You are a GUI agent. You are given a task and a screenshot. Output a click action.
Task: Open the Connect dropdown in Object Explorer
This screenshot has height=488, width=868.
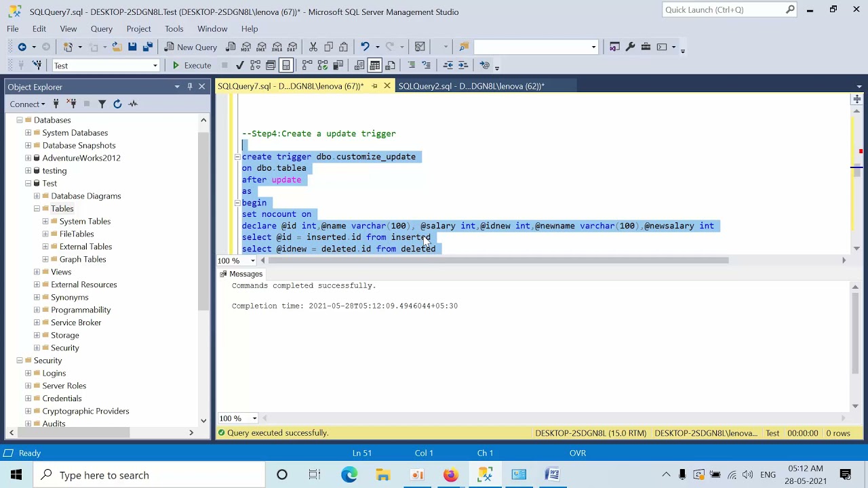pyautogui.click(x=28, y=104)
